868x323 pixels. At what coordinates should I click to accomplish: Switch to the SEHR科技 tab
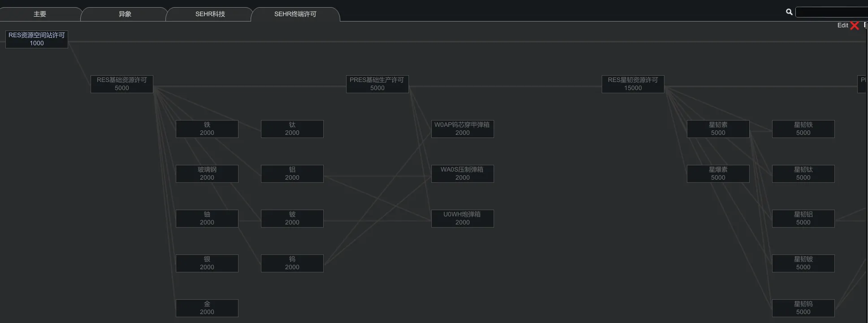210,14
